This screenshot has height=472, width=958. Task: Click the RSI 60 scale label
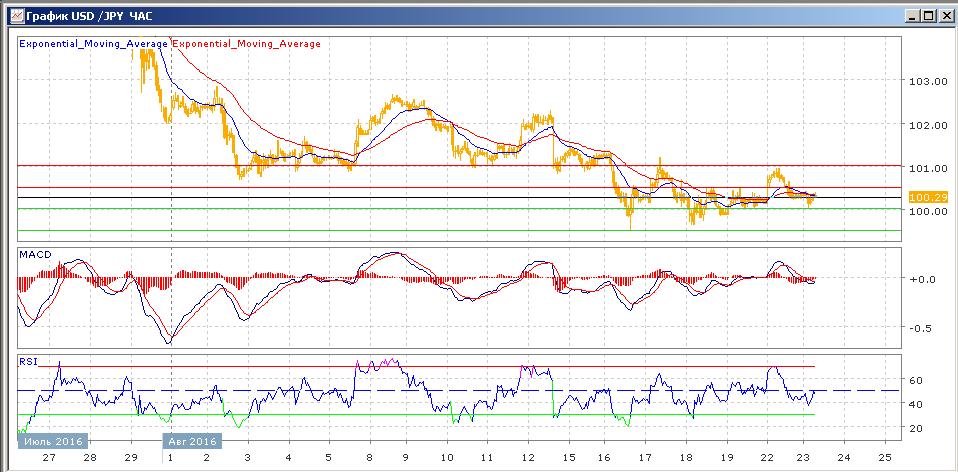coord(914,380)
